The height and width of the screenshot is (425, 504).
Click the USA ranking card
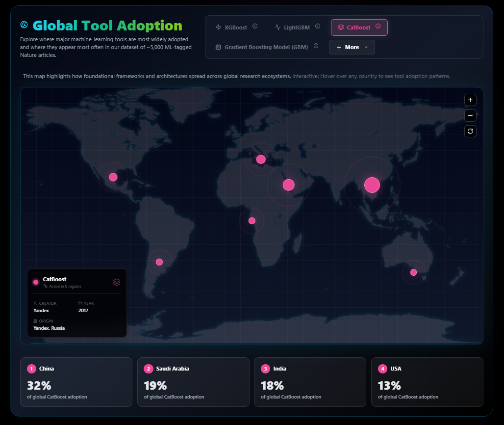click(x=427, y=382)
